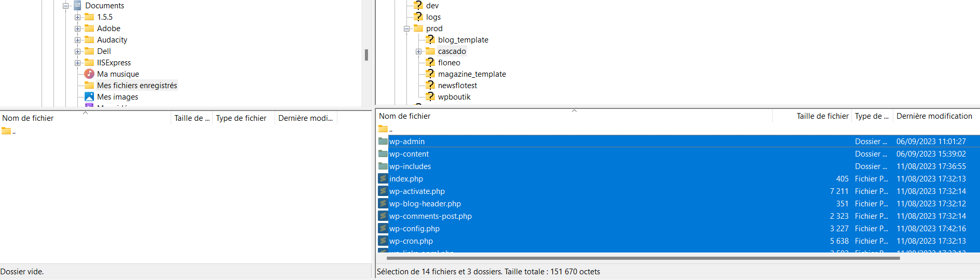Select the Mes fichiers enregistrés folder

click(x=137, y=85)
